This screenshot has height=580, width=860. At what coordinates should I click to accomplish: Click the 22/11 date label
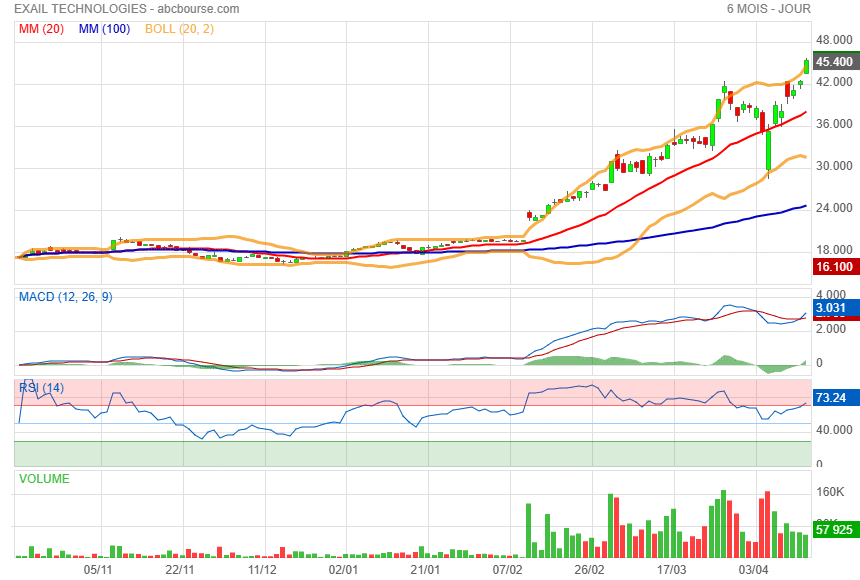(180, 570)
